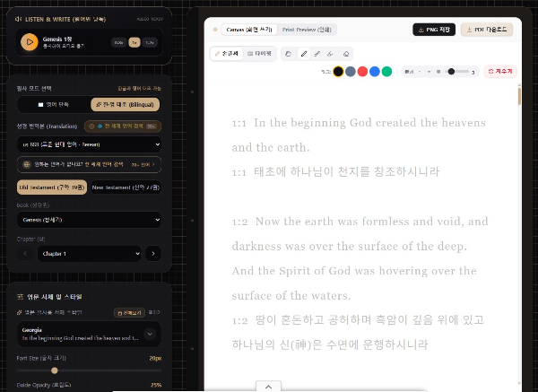Screen dimensions: 538x392
Task: Pick the red pen color
Action: pyautogui.click(x=362, y=72)
